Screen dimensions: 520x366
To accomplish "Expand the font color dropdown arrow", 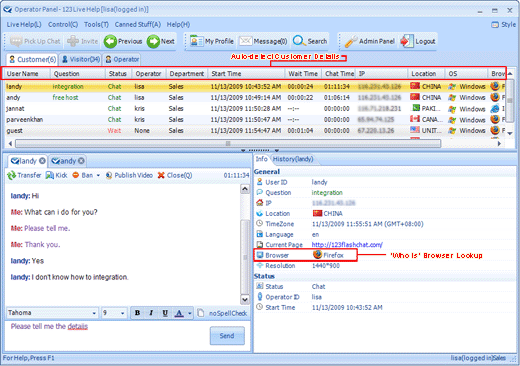I will click(190, 313).
